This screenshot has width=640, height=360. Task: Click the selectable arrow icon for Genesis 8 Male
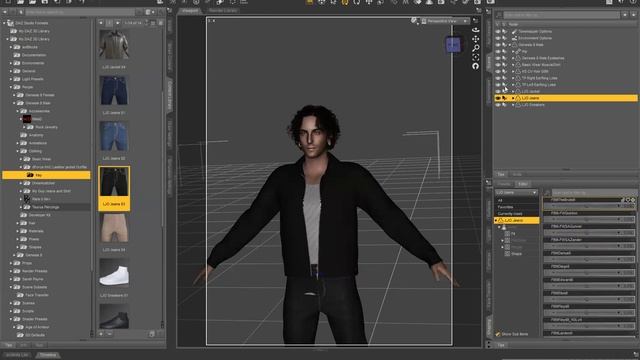point(505,44)
